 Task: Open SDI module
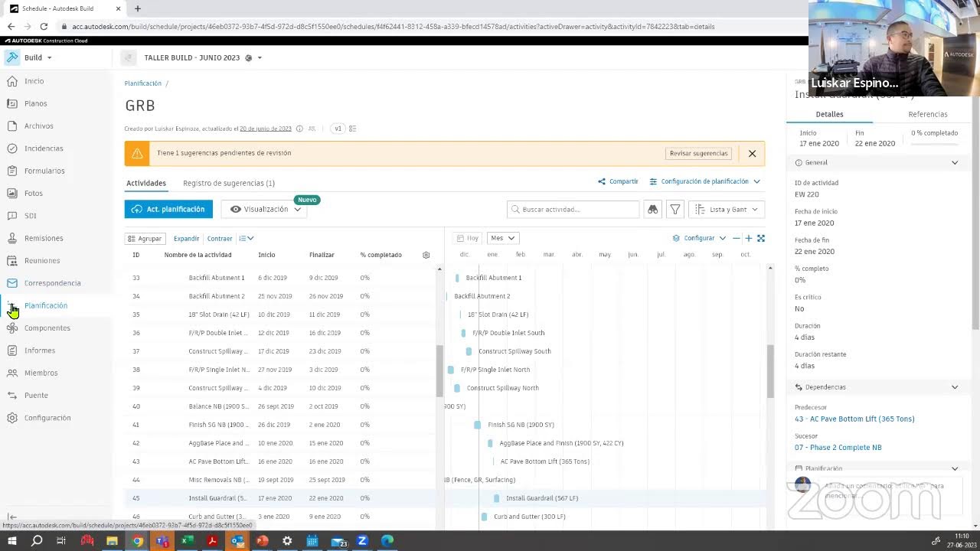(30, 216)
